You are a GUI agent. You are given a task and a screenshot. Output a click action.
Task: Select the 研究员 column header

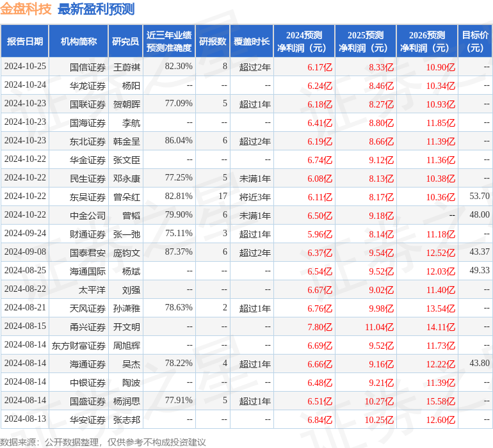(125, 41)
